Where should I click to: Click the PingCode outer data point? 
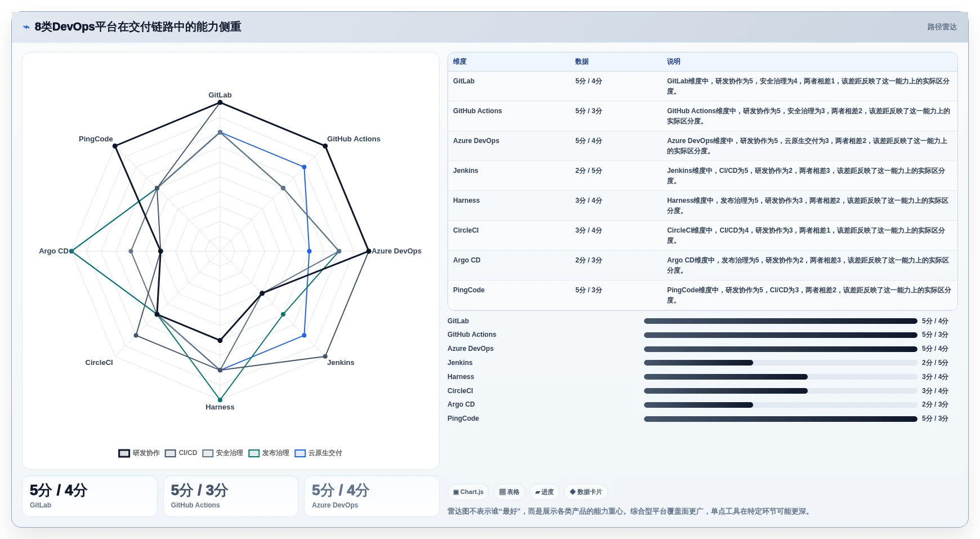pos(115,146)
